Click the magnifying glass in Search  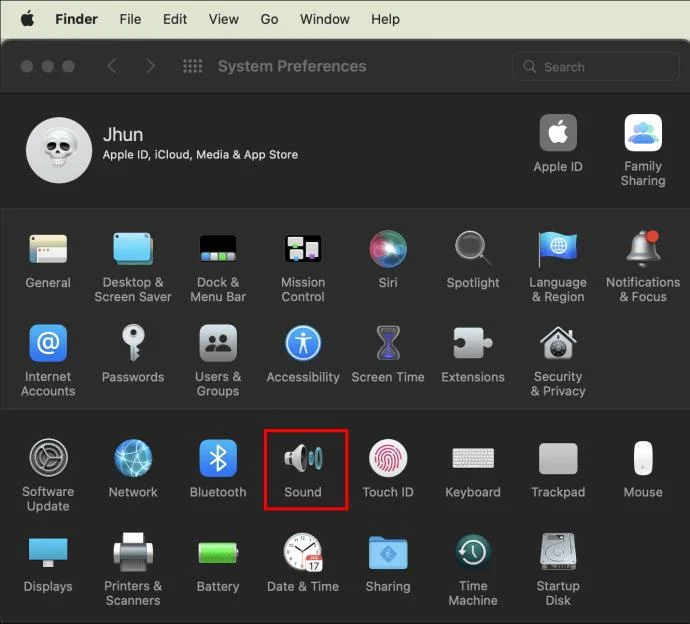[x=530, y=67]
